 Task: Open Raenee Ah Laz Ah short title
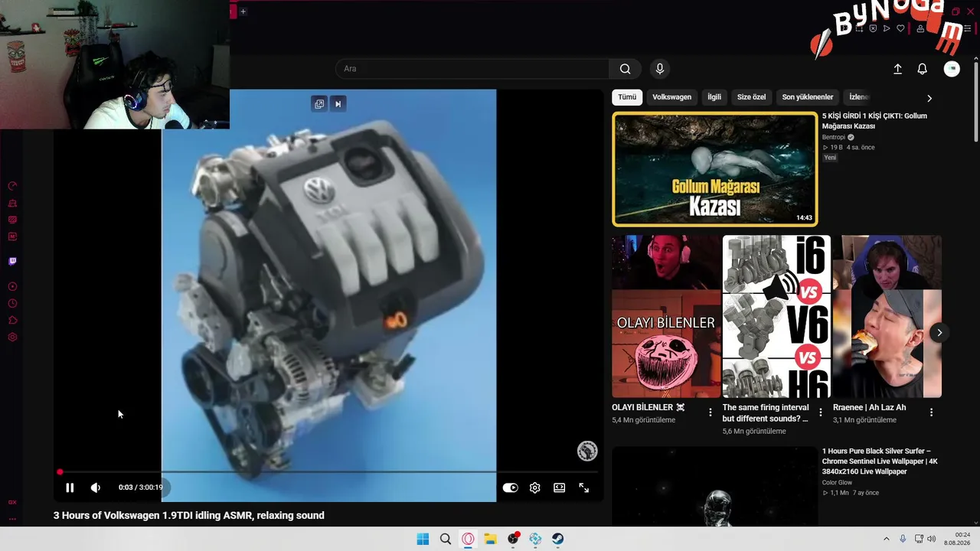coord(869,408)
